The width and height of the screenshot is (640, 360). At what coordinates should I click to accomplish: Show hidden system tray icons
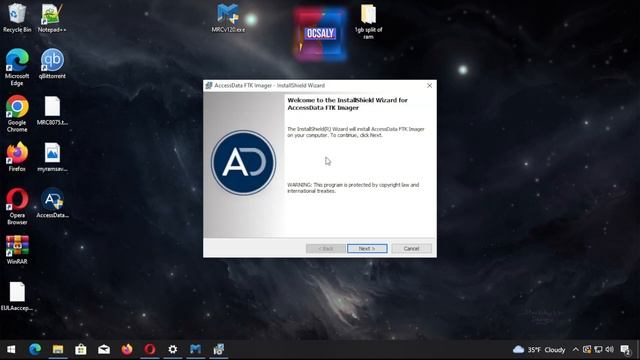576,349
